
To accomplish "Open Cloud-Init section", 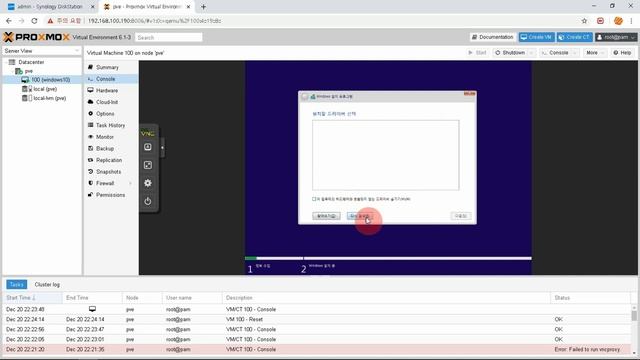I will coord(107,102).
